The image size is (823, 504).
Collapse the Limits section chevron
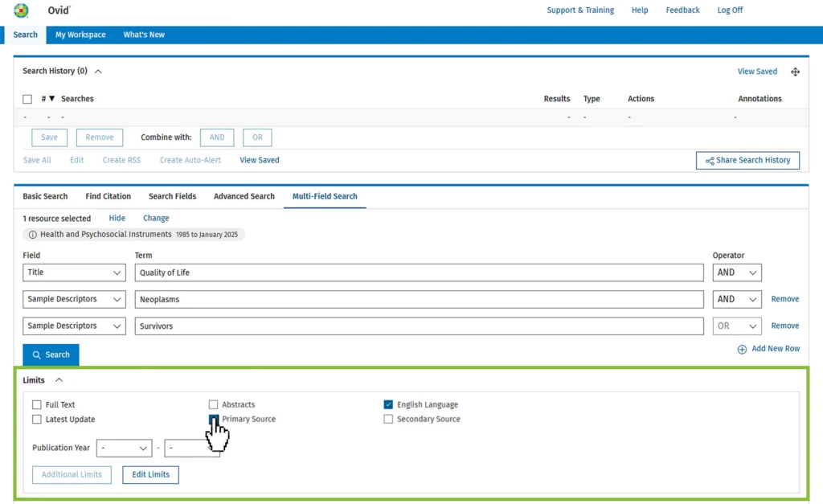(x=59, y=380)
